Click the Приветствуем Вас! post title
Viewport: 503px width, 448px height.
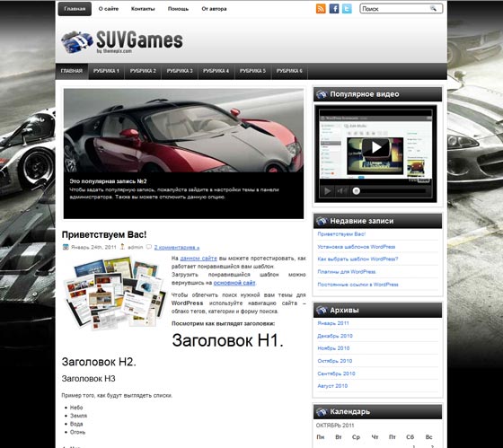[x=104, y=234]
